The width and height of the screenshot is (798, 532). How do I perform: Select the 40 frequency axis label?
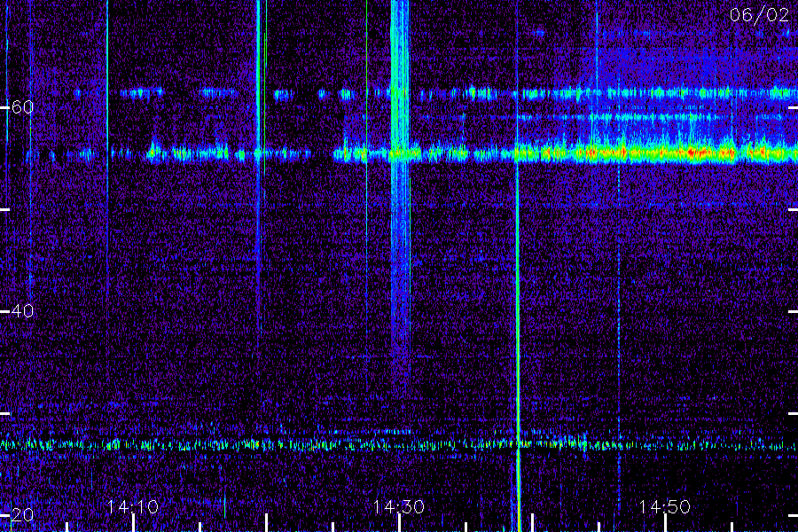click(x=22, y=310)
